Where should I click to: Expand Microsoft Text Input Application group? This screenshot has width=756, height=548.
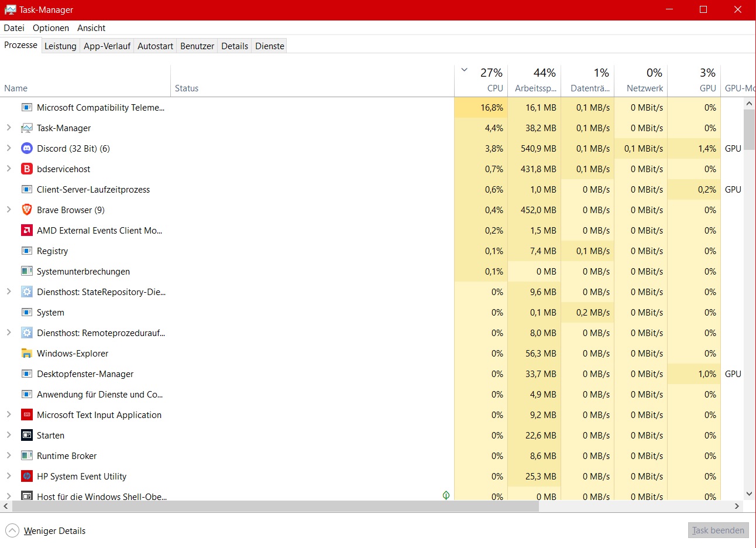tap(9, 415)
